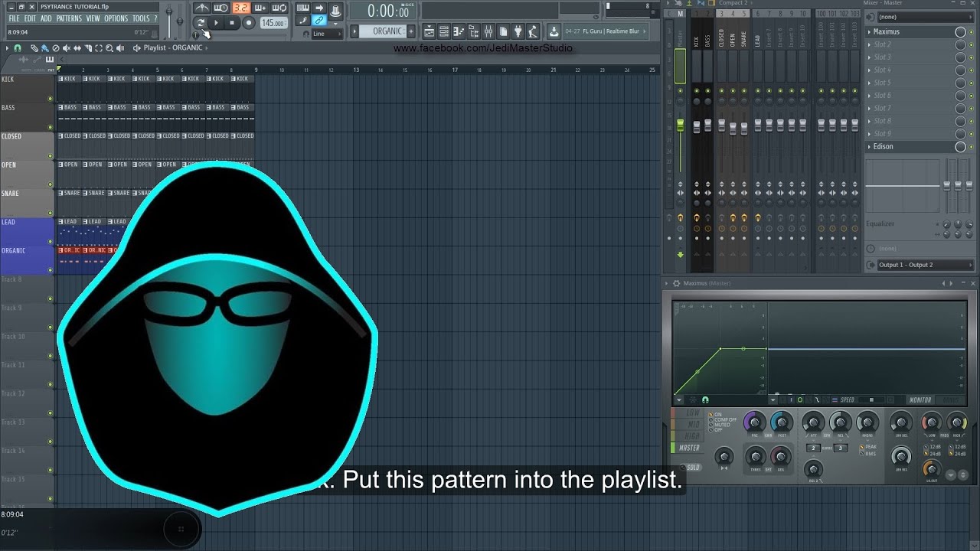This screenshot has height=551, width=980.
Task: Select the MASTER band in Maximus
Action: (688, 448)
